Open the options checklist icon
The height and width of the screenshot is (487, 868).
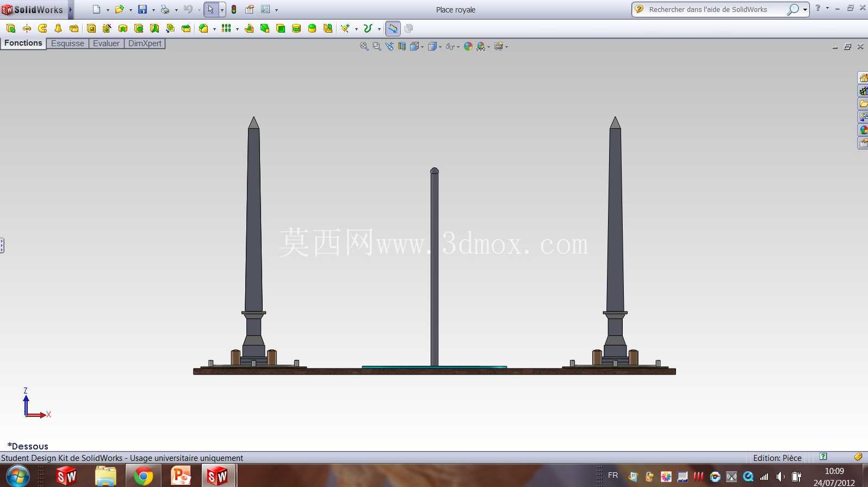pos(265,9)
